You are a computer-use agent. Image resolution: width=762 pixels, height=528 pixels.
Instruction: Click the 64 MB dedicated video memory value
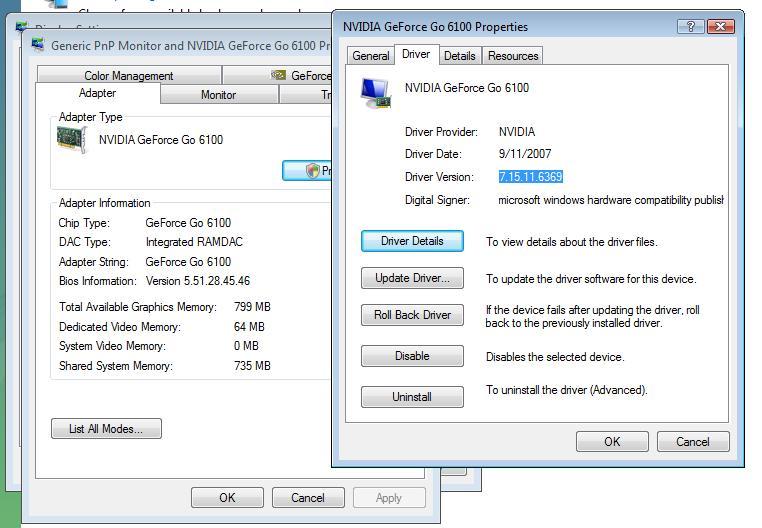[x=249, y=327]
